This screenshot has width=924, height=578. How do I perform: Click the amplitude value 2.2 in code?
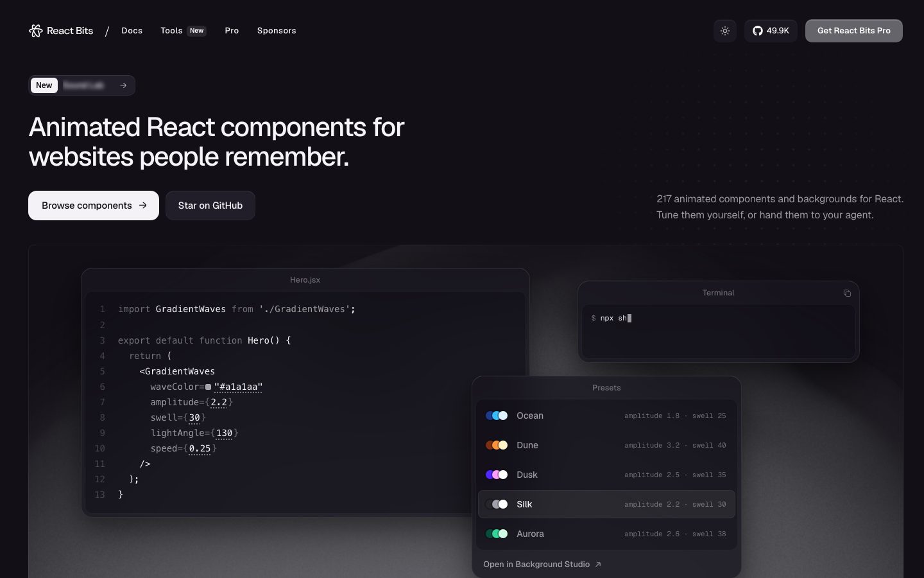pos(219,402)
